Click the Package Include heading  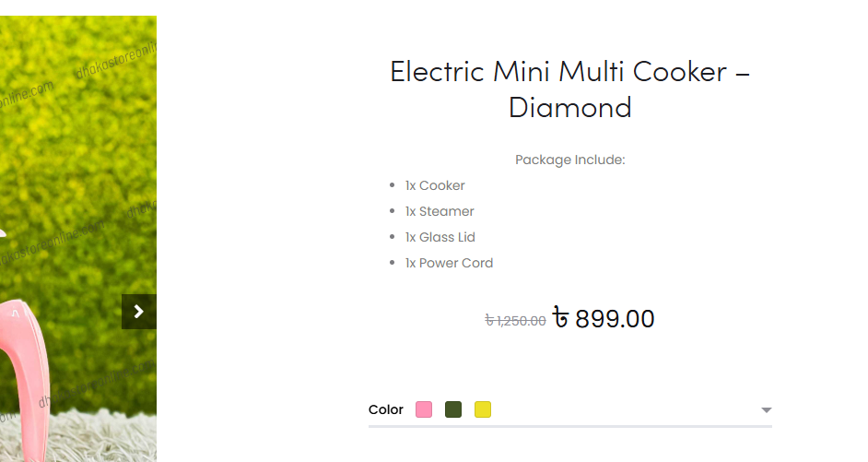click(x=570, y=160)
